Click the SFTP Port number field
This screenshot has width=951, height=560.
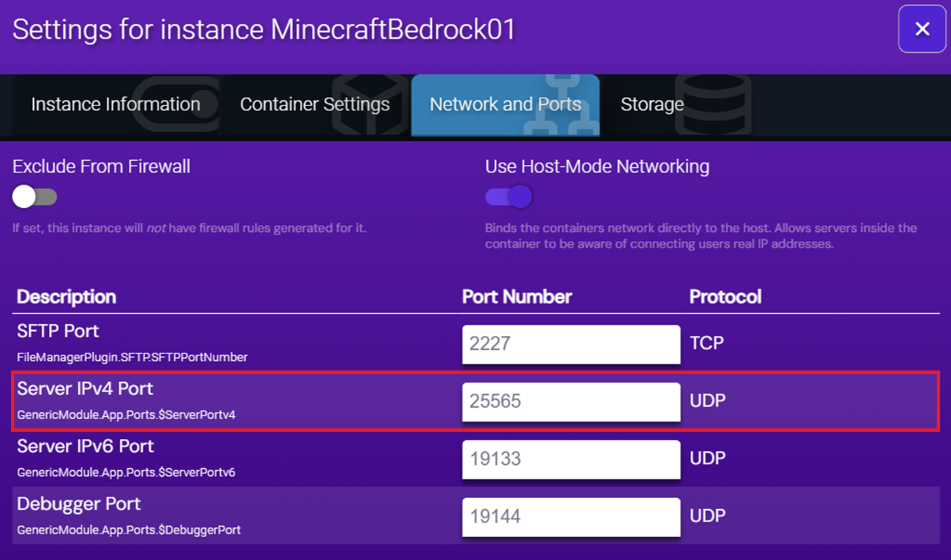pos(571,344)
